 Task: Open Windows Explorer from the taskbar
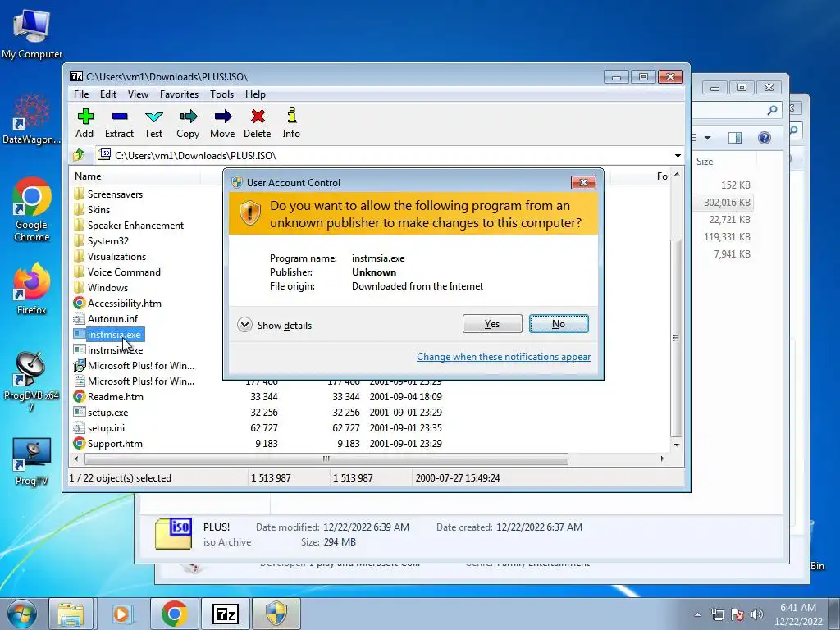71,614
